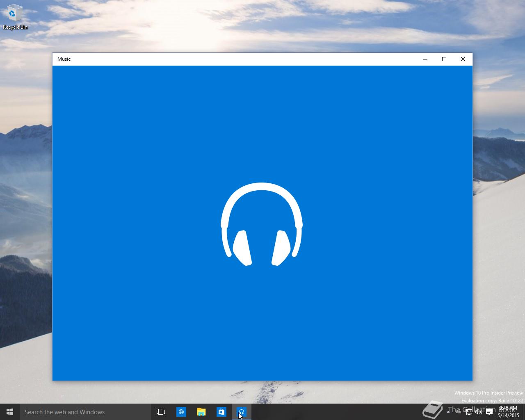Viewport: 525px width, 420px height.
Task: Open the Store app in taskbar
Action: click(x=221, y=412)
